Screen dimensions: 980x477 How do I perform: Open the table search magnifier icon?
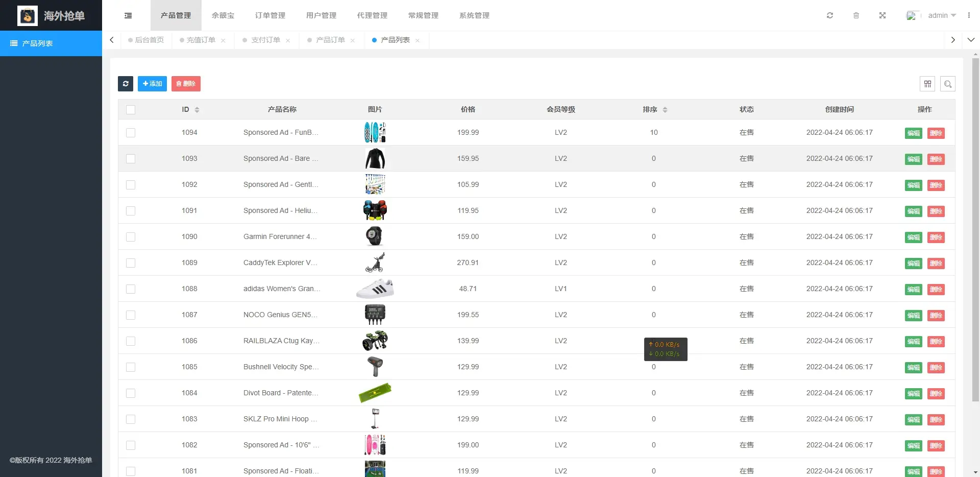(948, 84)
